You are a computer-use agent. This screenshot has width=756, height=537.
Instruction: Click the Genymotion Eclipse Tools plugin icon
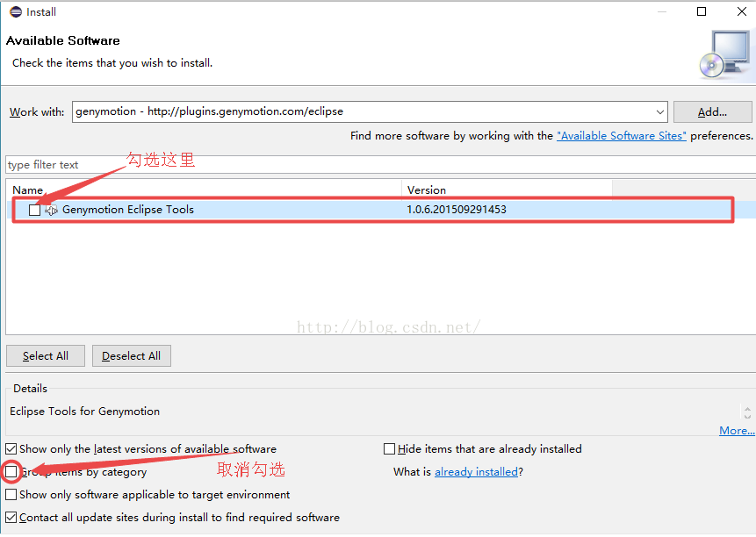52,210
